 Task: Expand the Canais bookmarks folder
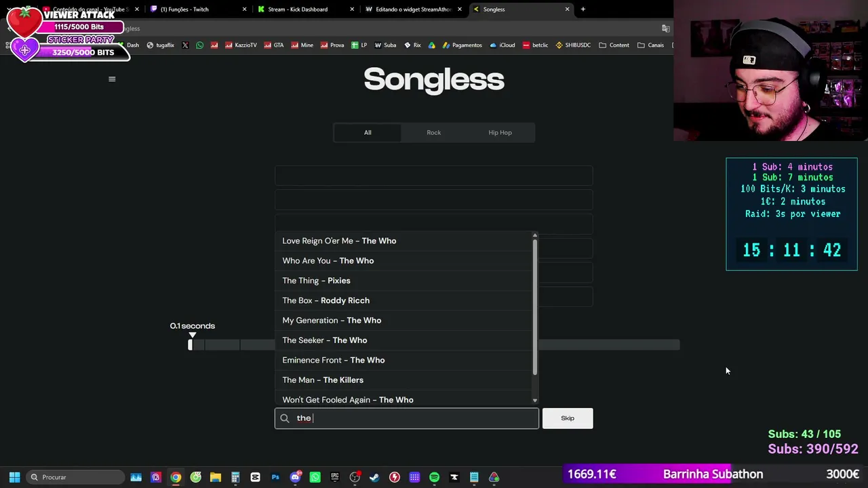coord(651,45)
